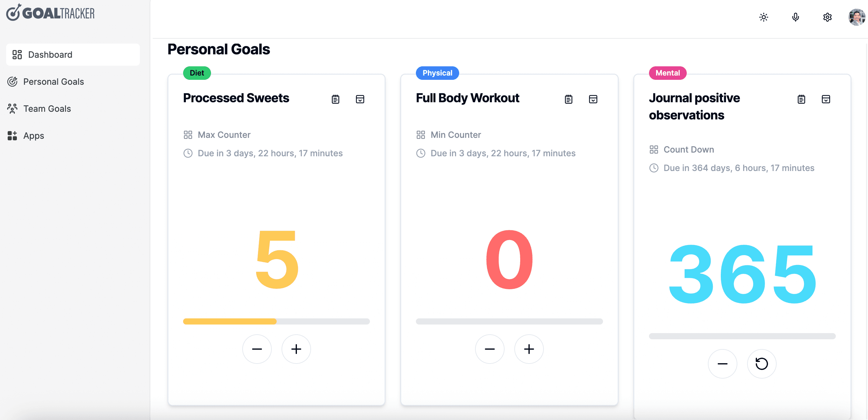Click the notes icon on Full Body Workout
The width and height of the screenshot is (868, 420).
click(x=568, y=99)
